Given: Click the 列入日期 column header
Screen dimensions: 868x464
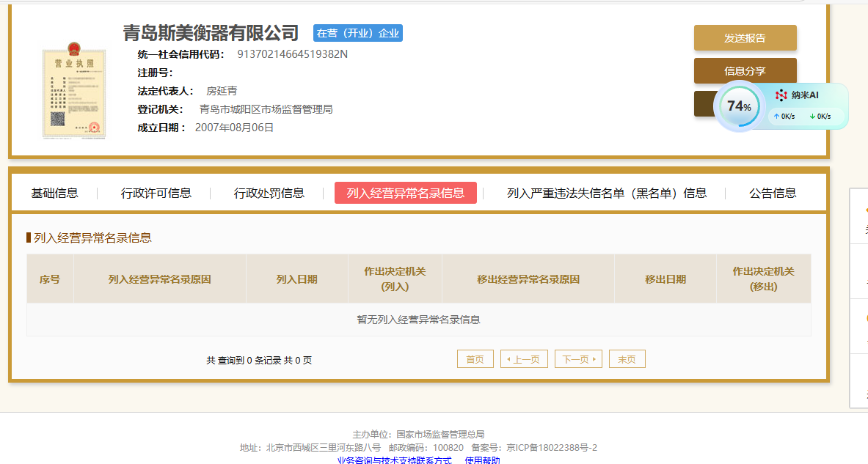Looking at the screenshot, I should pyautogui.click(x=296, y=279).
